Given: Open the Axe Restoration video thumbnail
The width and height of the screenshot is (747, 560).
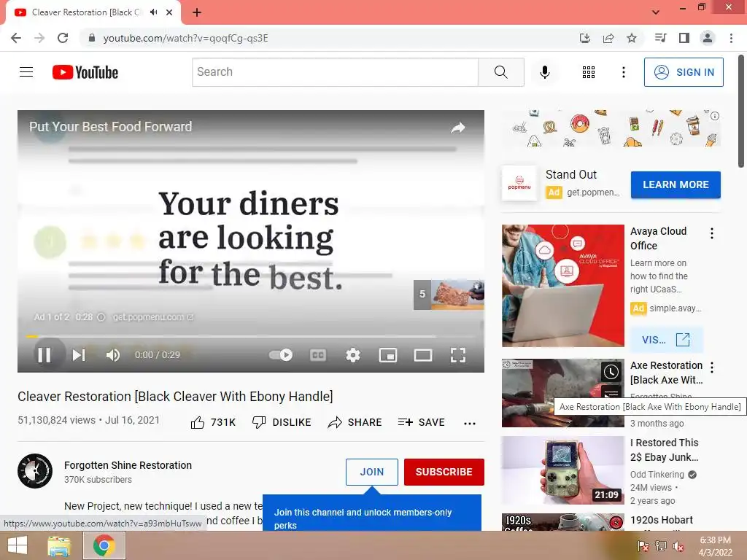Looking at the screenshot, I should pos(562,393).
